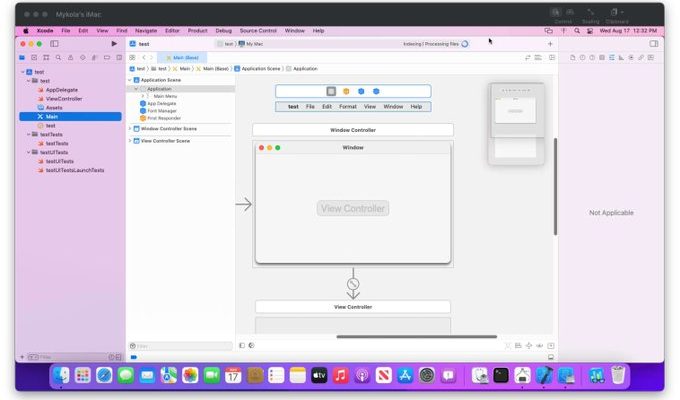Collapse the testUITests group
Screen dimensions: 680x400
pos(29,152)
